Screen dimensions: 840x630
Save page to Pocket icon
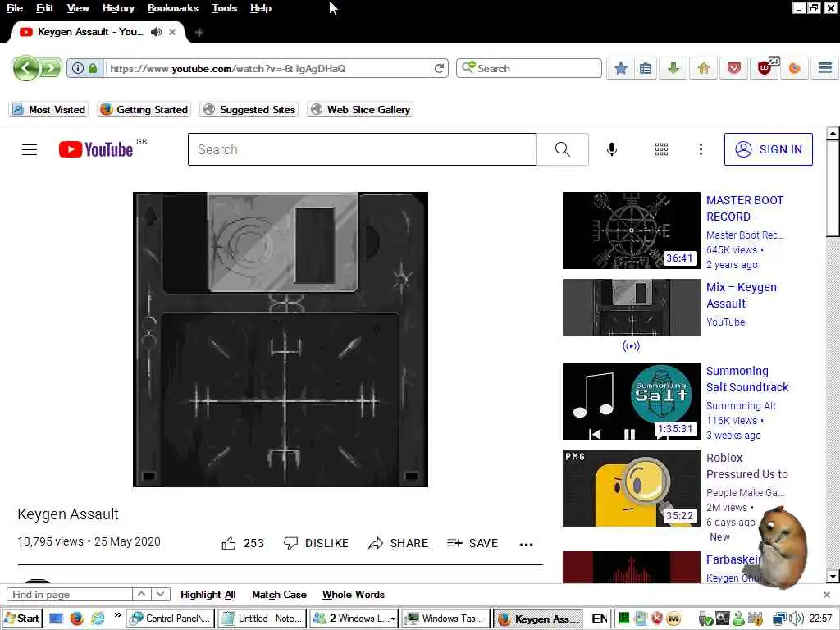pos(734,69)
